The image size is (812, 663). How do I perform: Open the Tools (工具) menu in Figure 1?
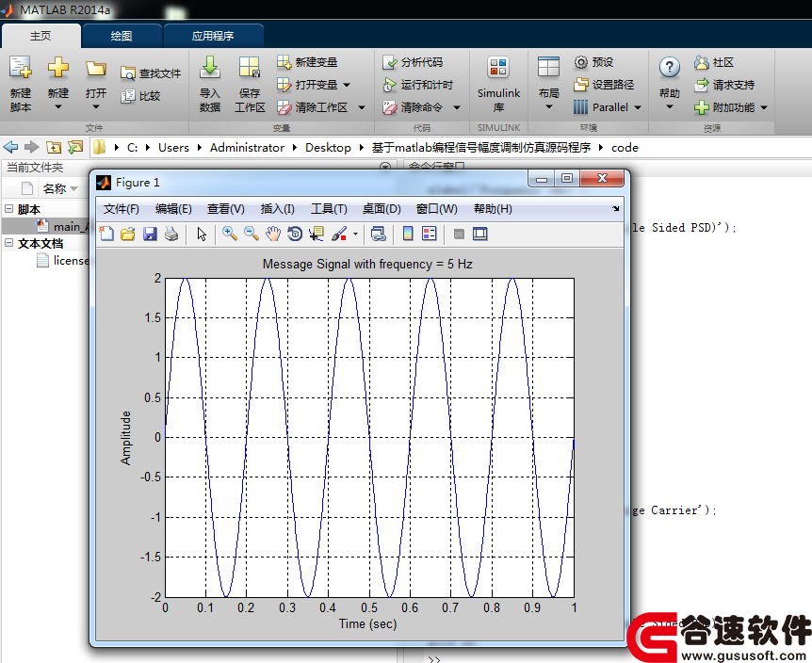[x=329, y=209]
